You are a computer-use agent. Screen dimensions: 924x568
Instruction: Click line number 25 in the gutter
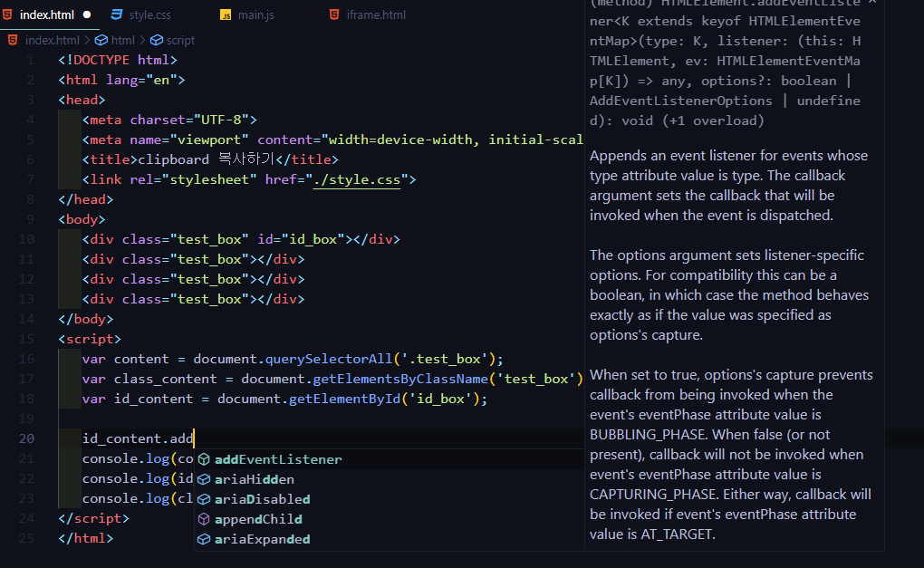tap(26, 538)
